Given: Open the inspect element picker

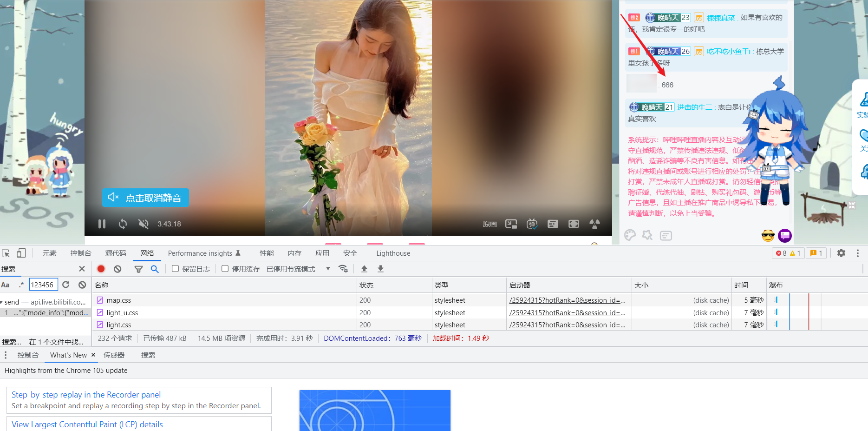Looking at the screenshot, I should [x=6, y=253].
